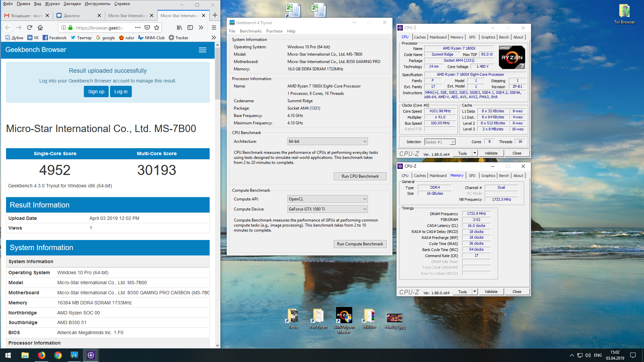This screenshot has width=644, height=362.
Task: Open AMD Ryzen Master desktop icon
Action: (344, 320)
